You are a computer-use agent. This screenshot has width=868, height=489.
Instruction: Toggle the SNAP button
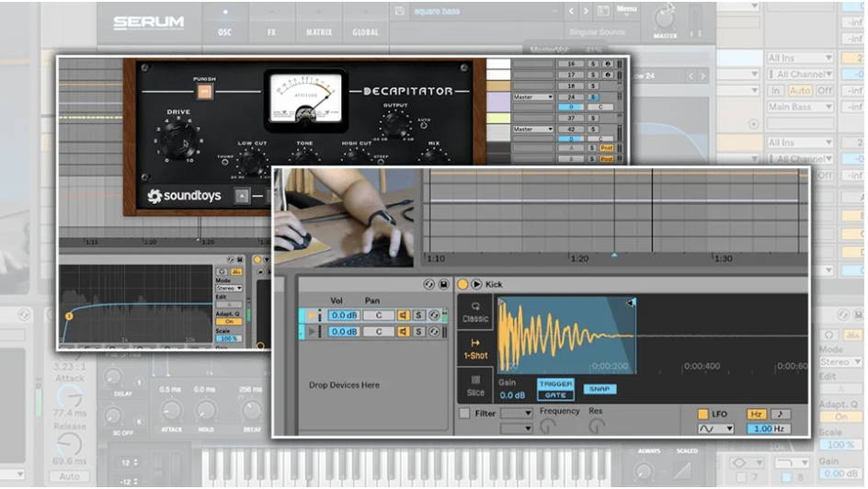click(600, 389)
